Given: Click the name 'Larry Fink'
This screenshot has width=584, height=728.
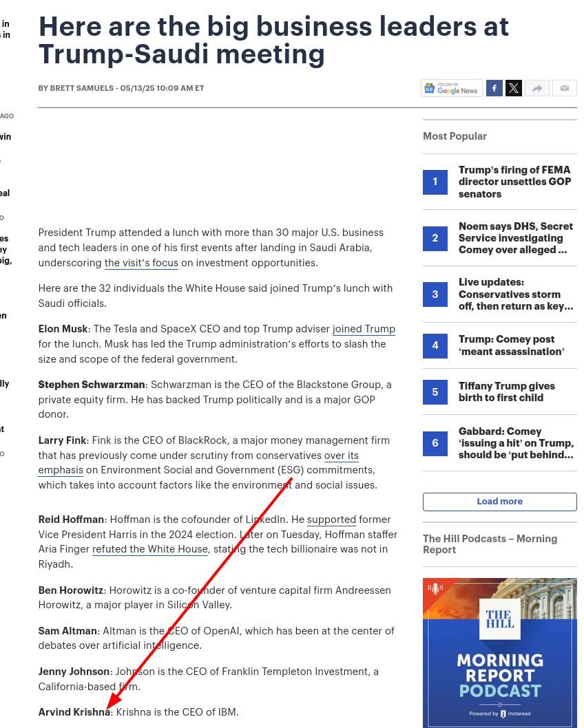Looking at the screenshot, I should tap(62, 440).
